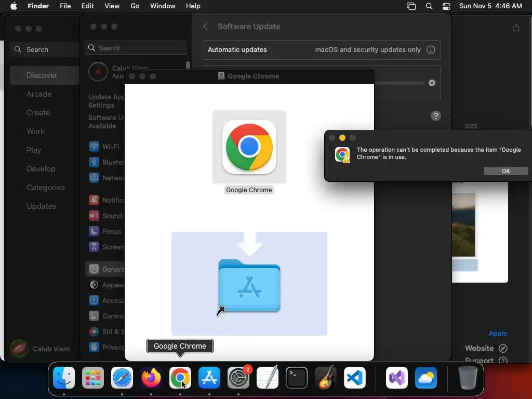The width and height of the screenshot is (532, 399).
Task: Open Control Center in System Settings sidebar
Action: 105,316
